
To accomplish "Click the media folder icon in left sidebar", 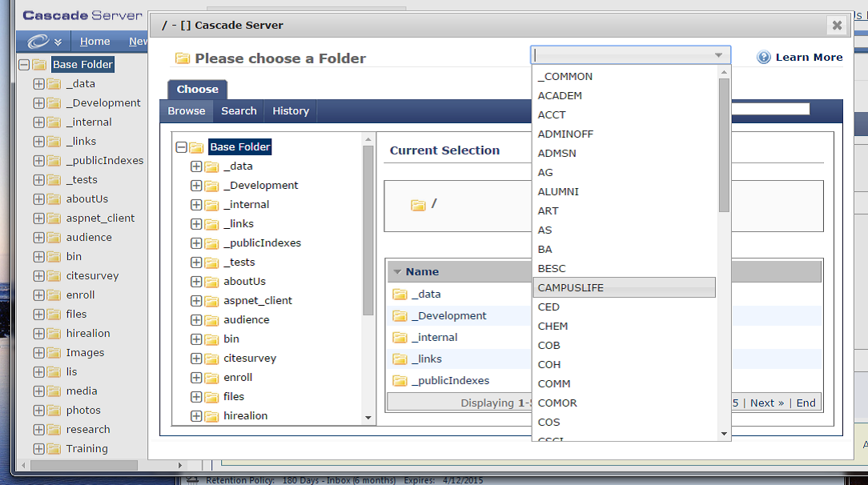I will (54, 391).
